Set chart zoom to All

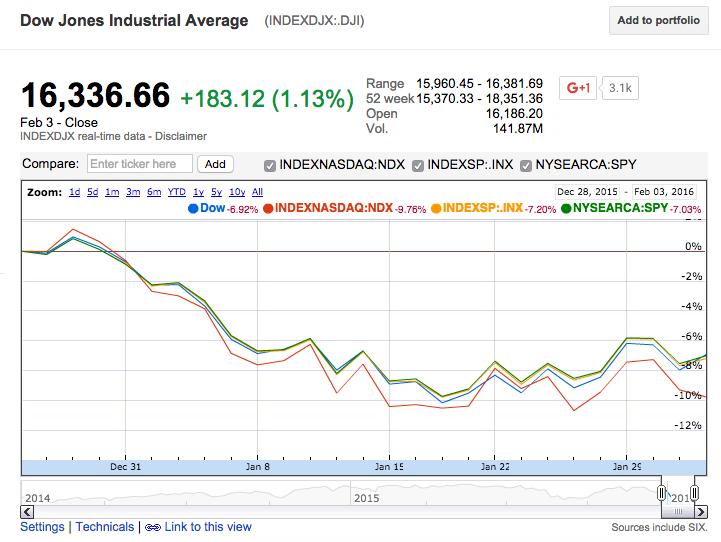(x=258, y=192)
